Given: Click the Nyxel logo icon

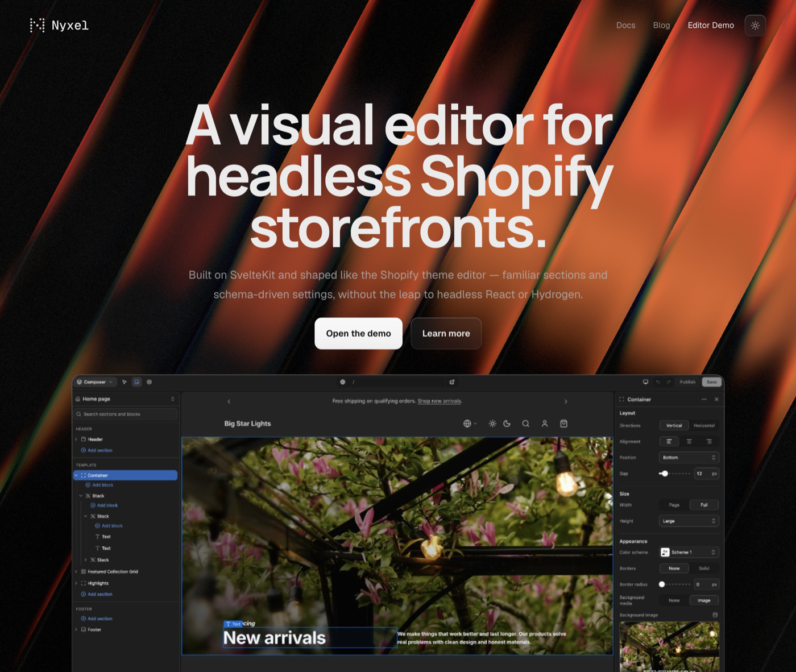Looking at the screenshot, I should (x=38, y=25).
